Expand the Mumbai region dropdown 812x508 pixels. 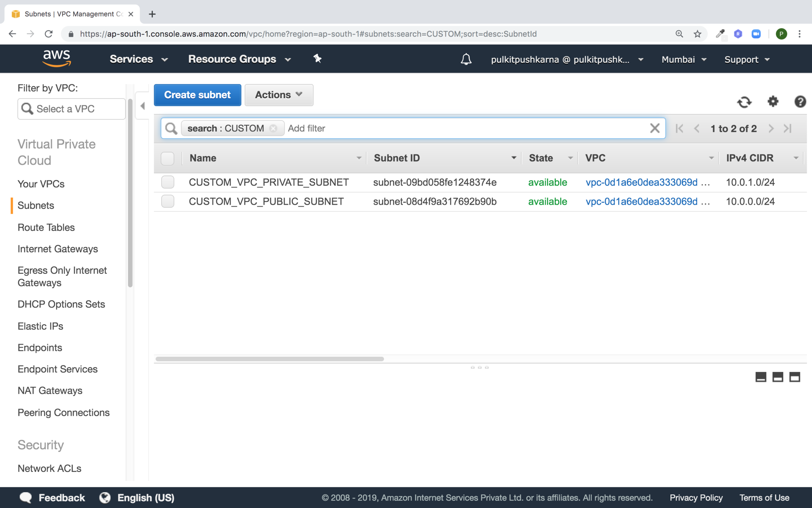pos(684,59)
